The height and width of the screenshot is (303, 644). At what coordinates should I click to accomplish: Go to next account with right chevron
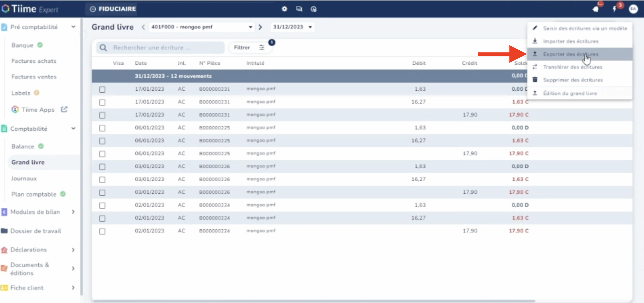[x=260, y=27]
